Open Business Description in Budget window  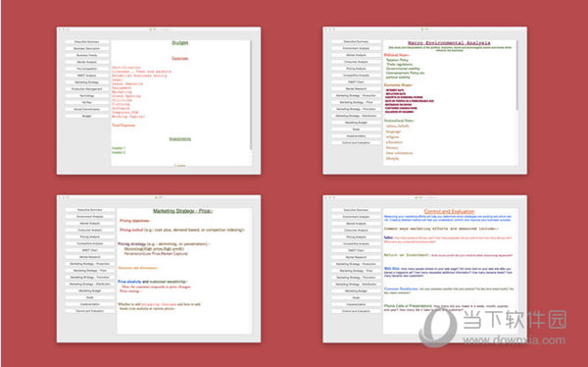coord(87,48)
